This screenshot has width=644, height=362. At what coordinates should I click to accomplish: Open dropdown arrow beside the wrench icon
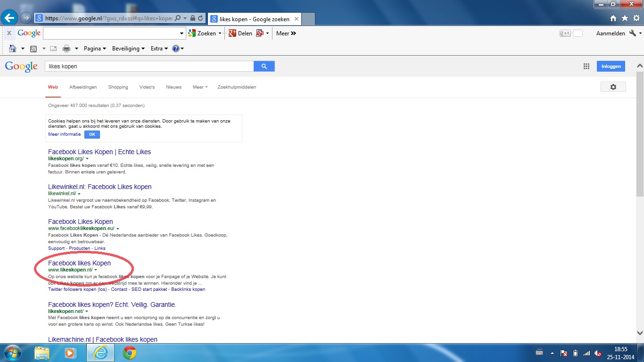pyautogui.click(x=640, y=33)
